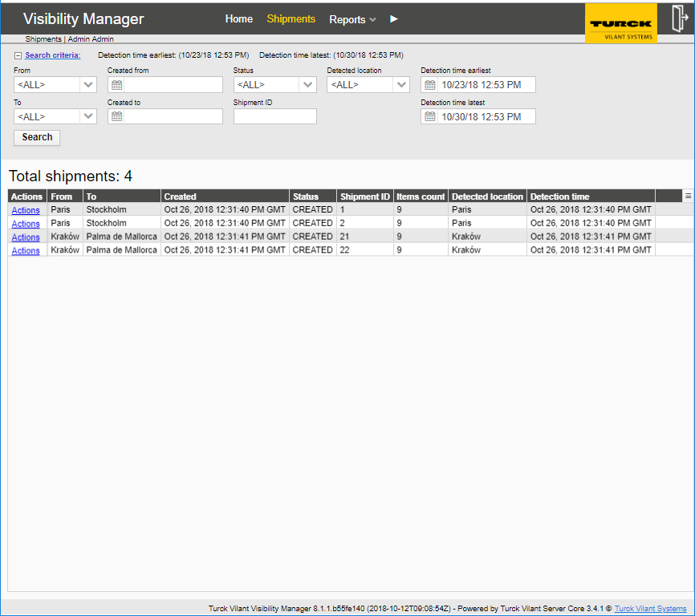This screenshot has width=695, height=616.
Task: Sort by the Created column header
Action: tap(225, 197)
